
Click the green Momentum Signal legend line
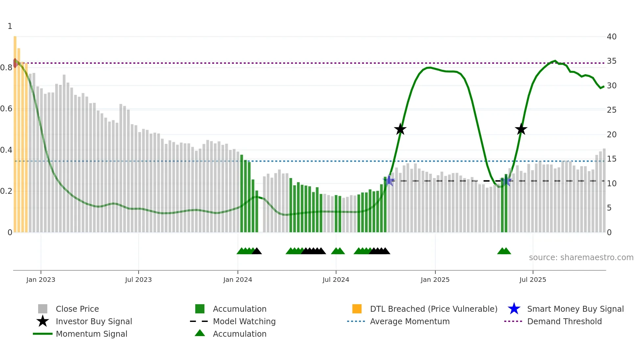[43, 334]
